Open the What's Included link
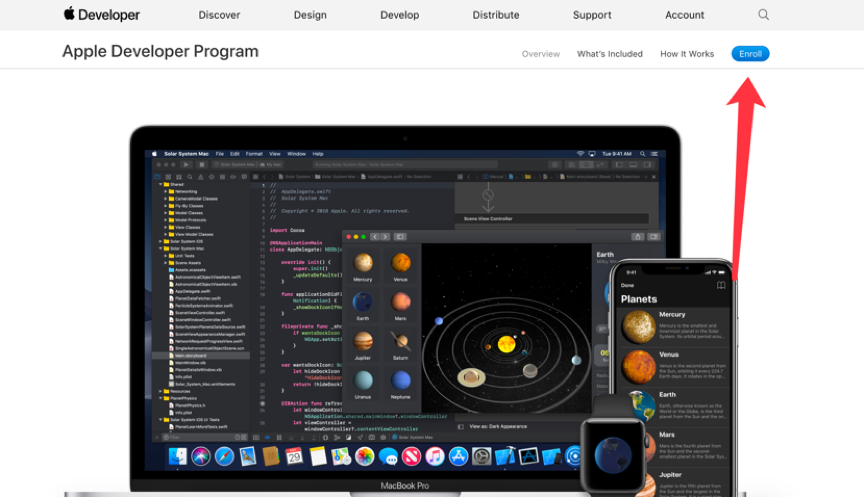 (609, 54)
